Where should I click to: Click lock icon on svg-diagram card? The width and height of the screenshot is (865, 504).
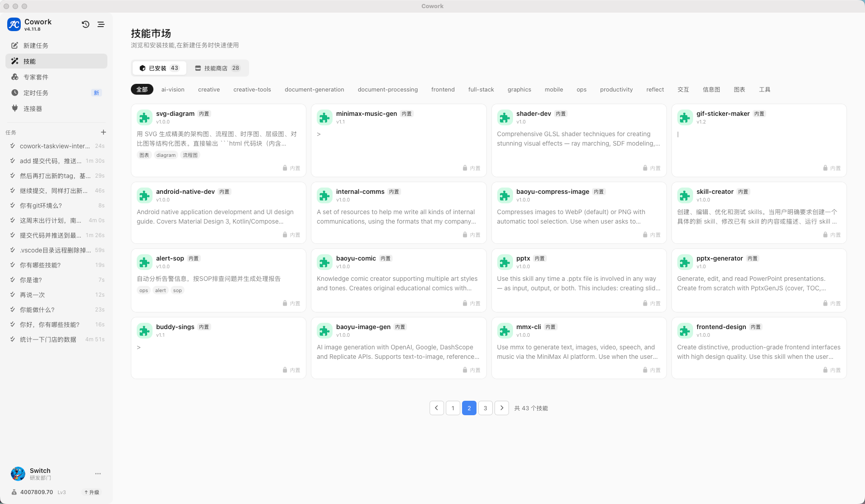pyautogui.click(x=285, y=168)
